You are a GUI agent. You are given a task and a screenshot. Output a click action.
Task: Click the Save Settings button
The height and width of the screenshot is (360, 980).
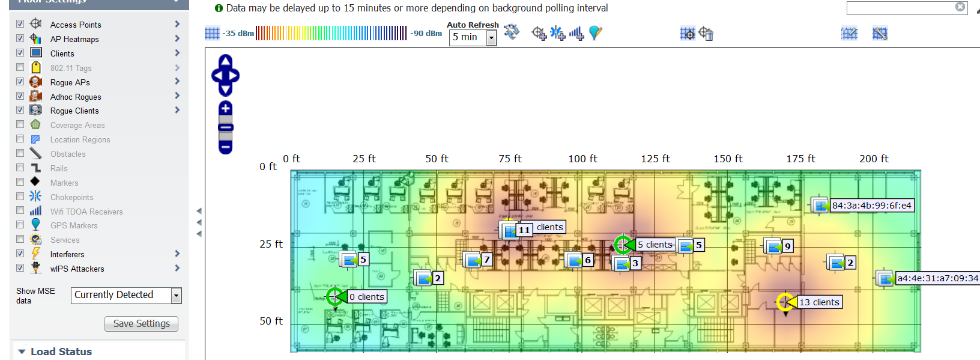141,324
